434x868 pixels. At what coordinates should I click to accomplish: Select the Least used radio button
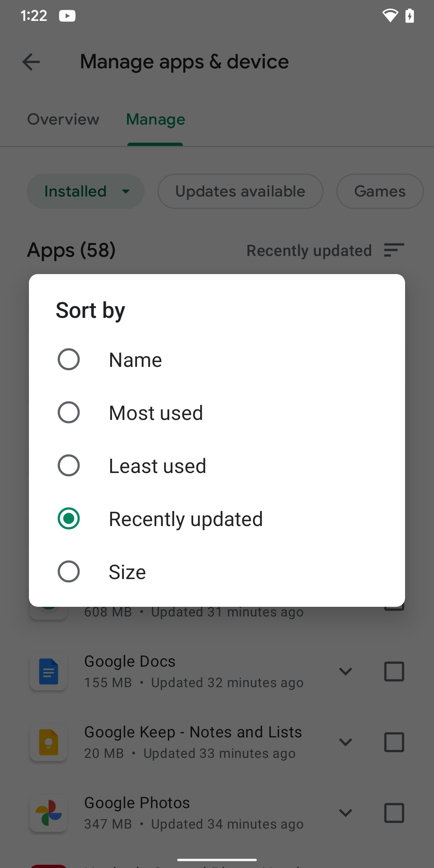pyautogui.click(x=69, y=465)
